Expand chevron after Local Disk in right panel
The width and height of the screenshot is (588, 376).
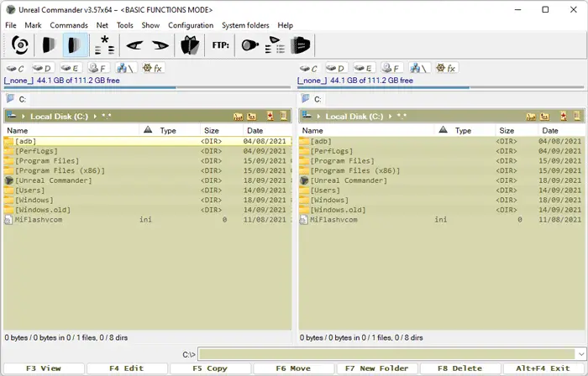(390, 117)
